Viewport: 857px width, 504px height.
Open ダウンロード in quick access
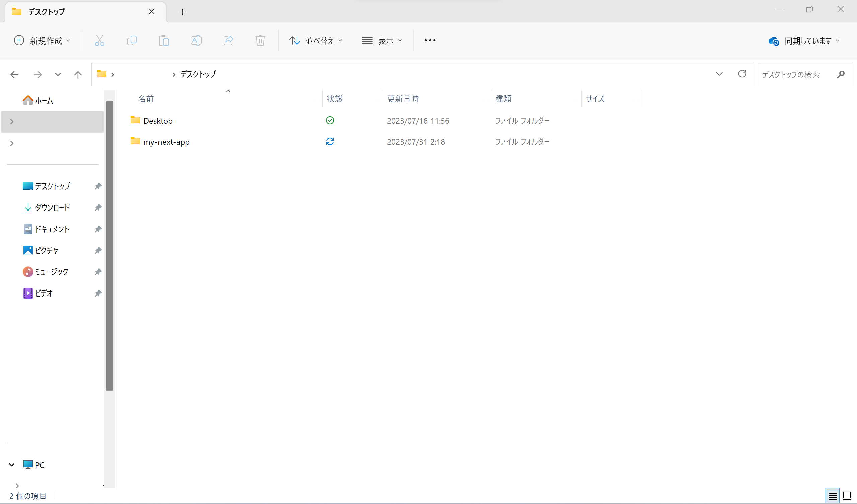coord(46,207)
